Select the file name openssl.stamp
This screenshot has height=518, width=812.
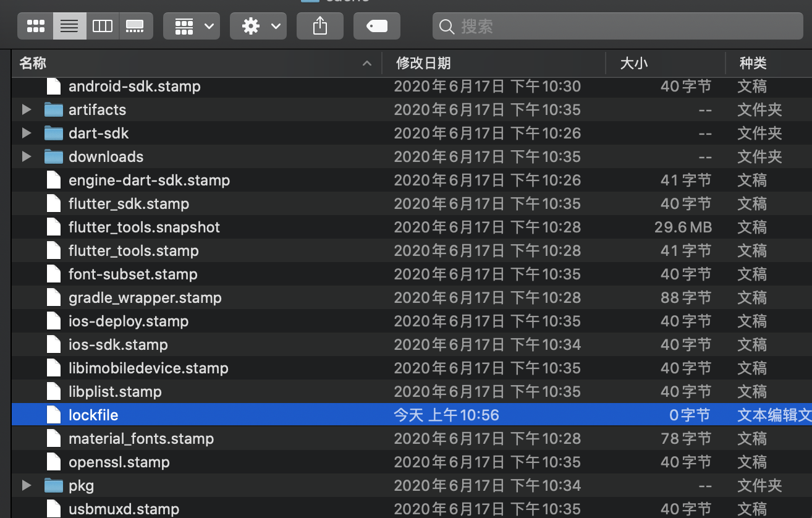click(119, 462)
